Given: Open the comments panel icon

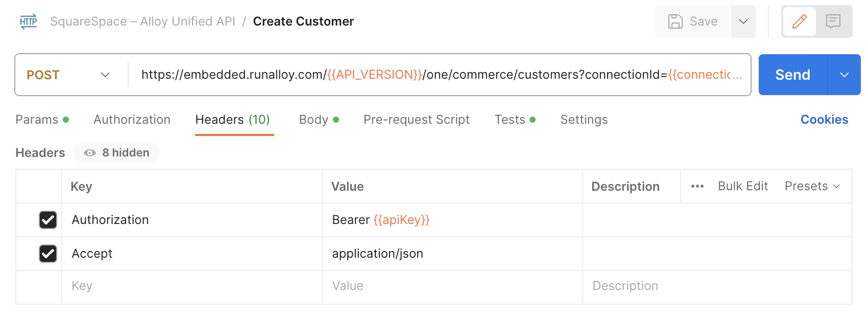Looking at the screenshot, I should coord(833,21).
